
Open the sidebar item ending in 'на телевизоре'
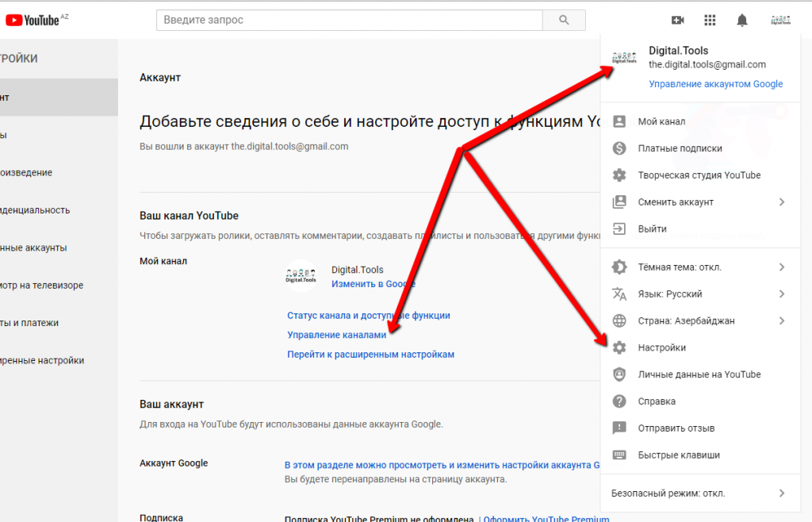pyautogui.click(x=42, y=286)
